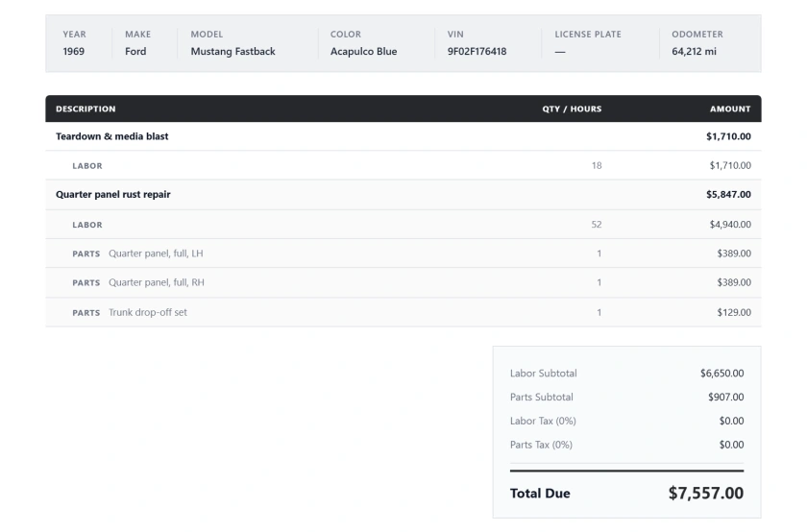Select the Teardown & media blast row title
The height and width of the screenshot is (532, 807).
[112, 136]
